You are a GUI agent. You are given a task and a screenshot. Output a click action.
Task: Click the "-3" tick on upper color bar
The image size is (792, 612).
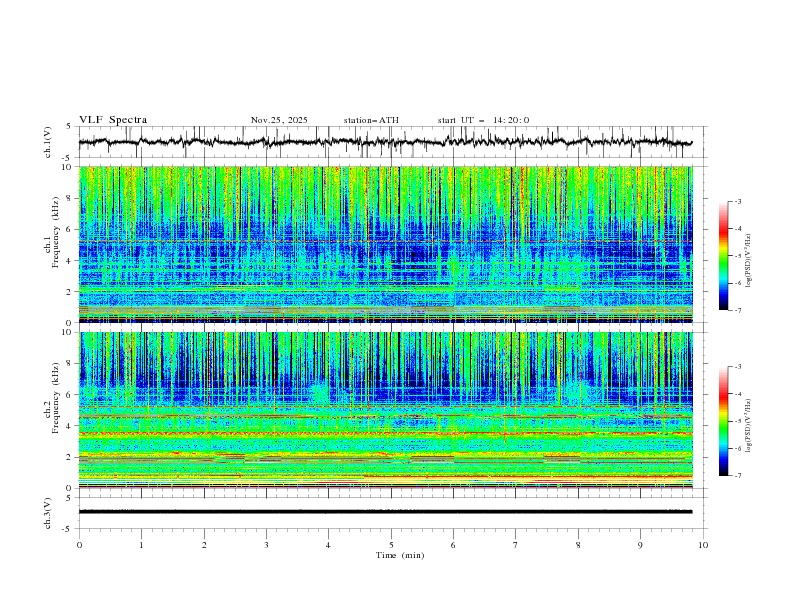coord(737,201)
